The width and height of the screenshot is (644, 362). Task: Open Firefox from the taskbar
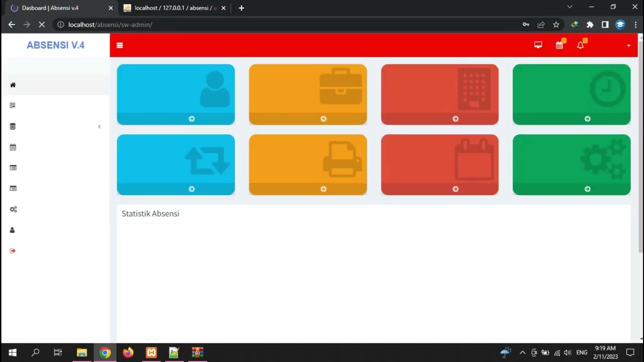pos(128,352)
